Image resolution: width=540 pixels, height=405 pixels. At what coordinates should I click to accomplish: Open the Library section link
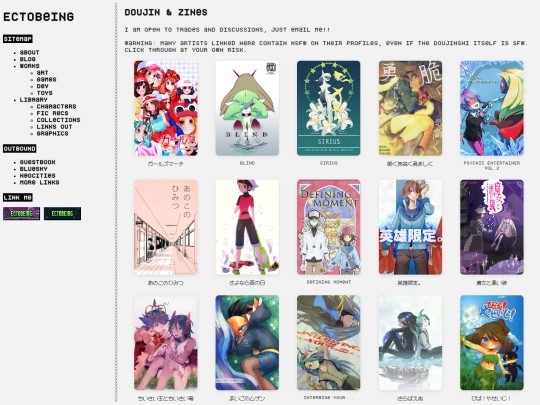(33, 100)
